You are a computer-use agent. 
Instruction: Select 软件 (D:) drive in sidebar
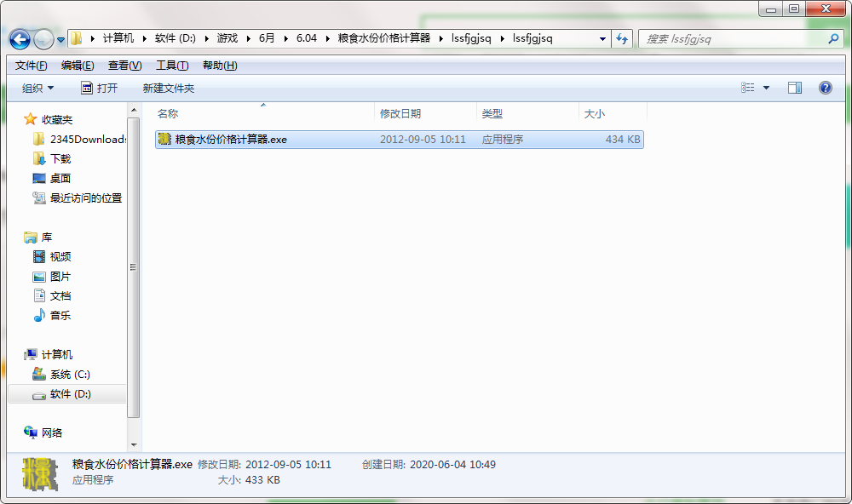coord(66,393)
